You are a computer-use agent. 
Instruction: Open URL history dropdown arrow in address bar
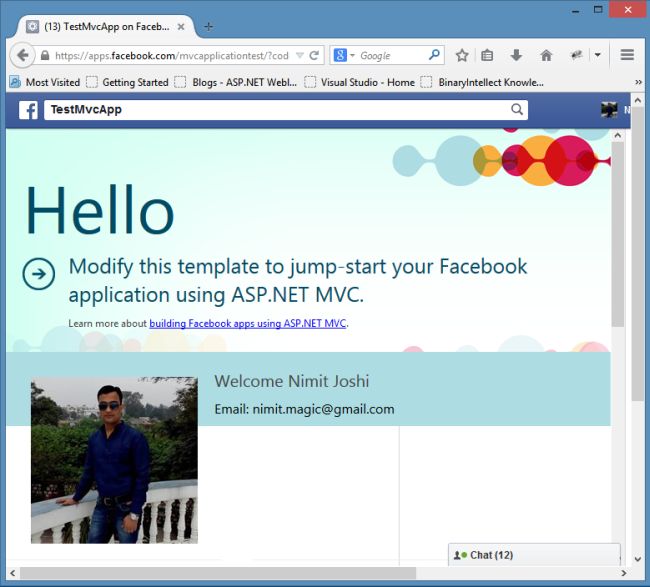point(300,56)
